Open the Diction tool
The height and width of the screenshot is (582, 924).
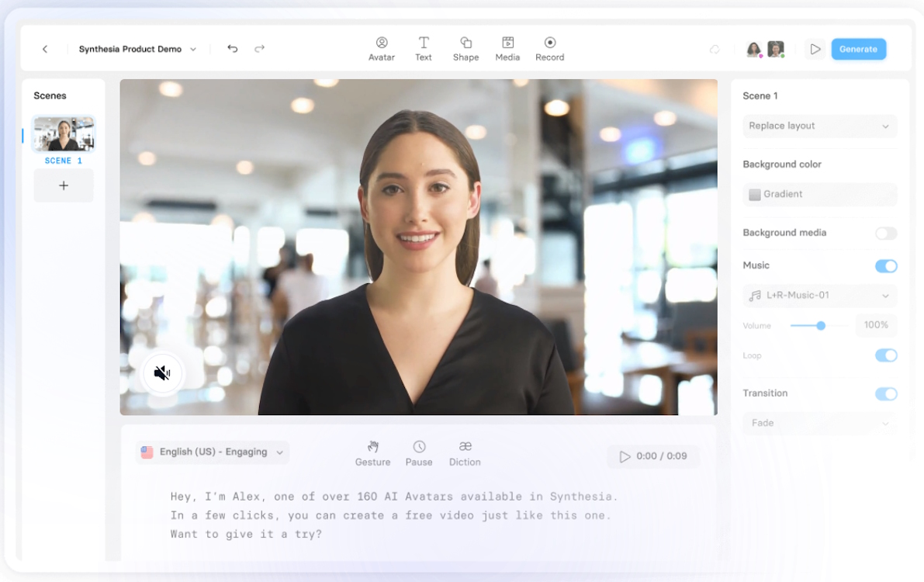[465, 452]
